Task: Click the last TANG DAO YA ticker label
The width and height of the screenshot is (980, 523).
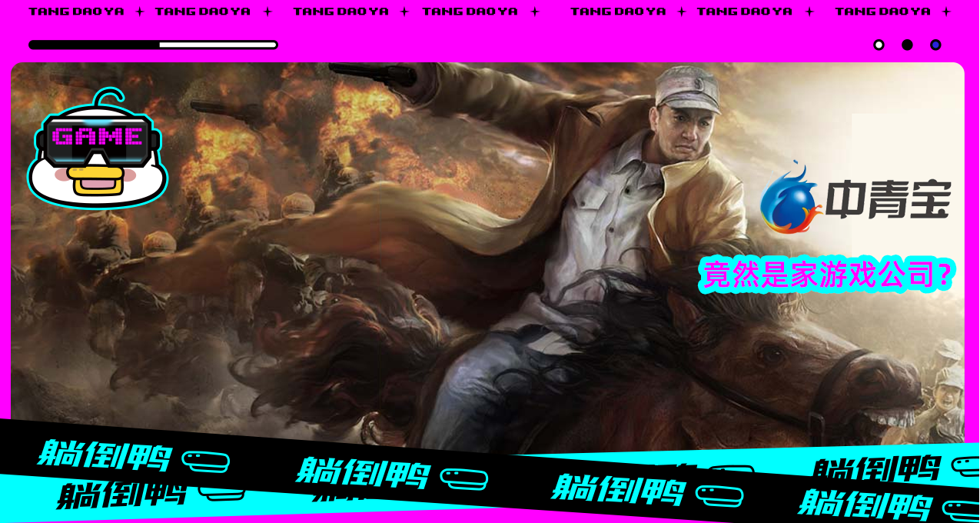Action: [882, 12]
